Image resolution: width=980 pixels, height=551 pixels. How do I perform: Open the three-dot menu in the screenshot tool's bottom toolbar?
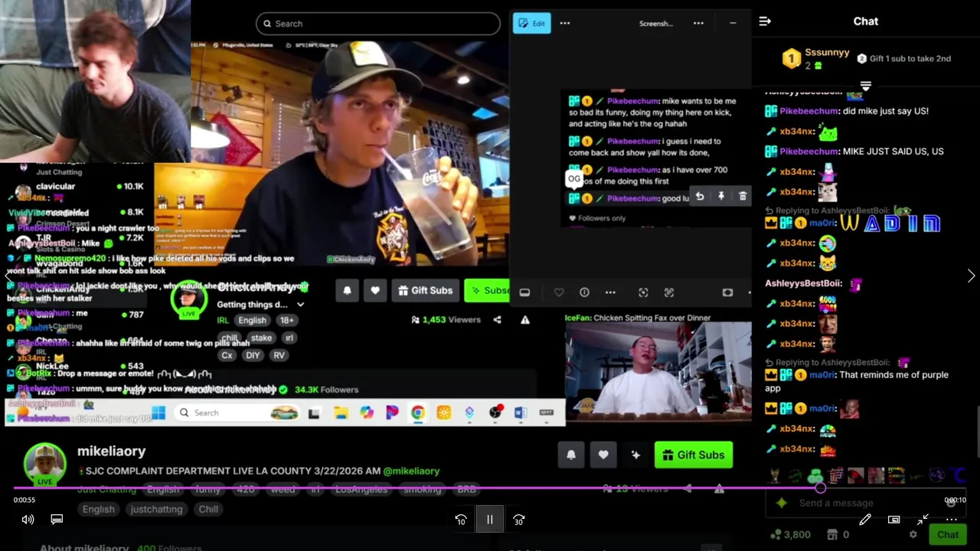point(610,292)
